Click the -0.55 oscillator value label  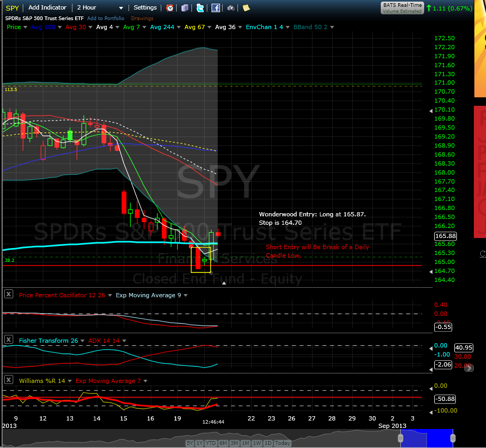(443, 327)
